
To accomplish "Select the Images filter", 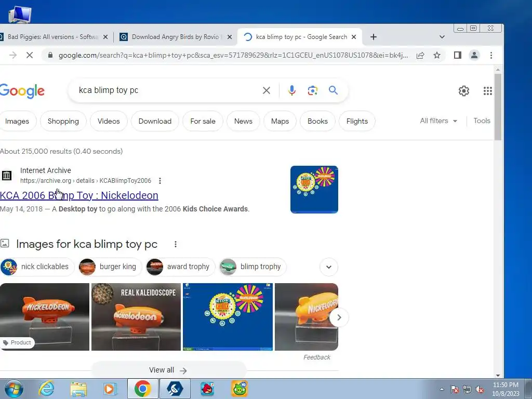I will tap(17, 121).
